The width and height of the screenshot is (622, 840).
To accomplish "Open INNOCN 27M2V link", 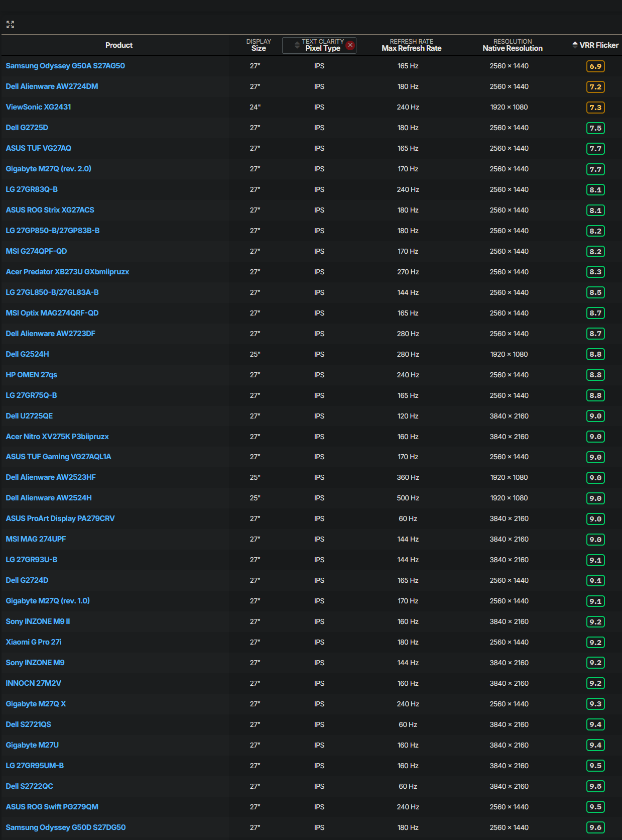I will click(x=34, y=683).
